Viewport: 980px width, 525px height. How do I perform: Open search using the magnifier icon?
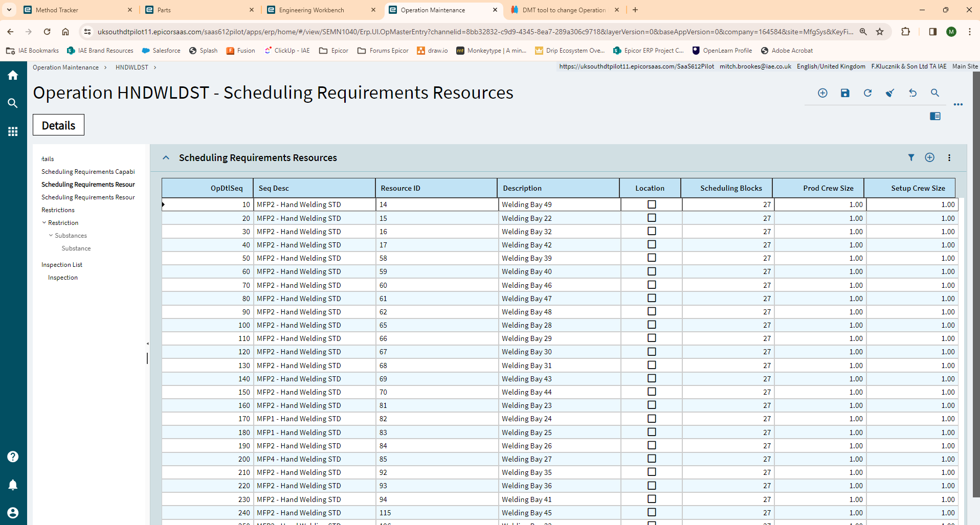(935, 93)
